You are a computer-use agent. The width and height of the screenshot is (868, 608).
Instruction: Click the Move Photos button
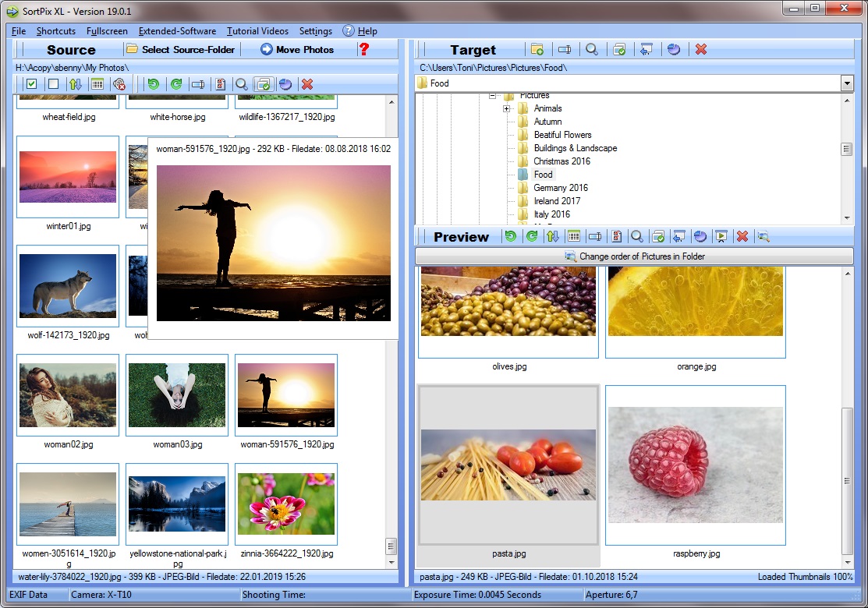tap(297, 49)
